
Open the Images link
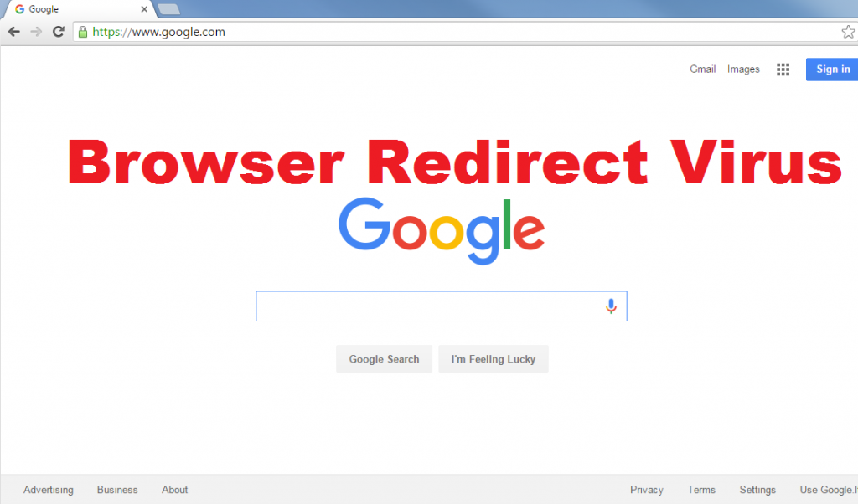click(743, 69)
